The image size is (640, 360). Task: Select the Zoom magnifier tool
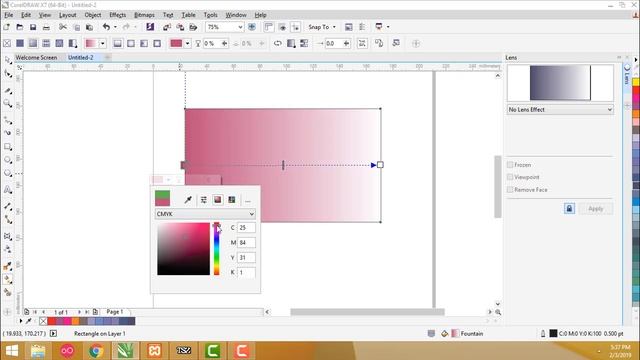tap(8, 103)
